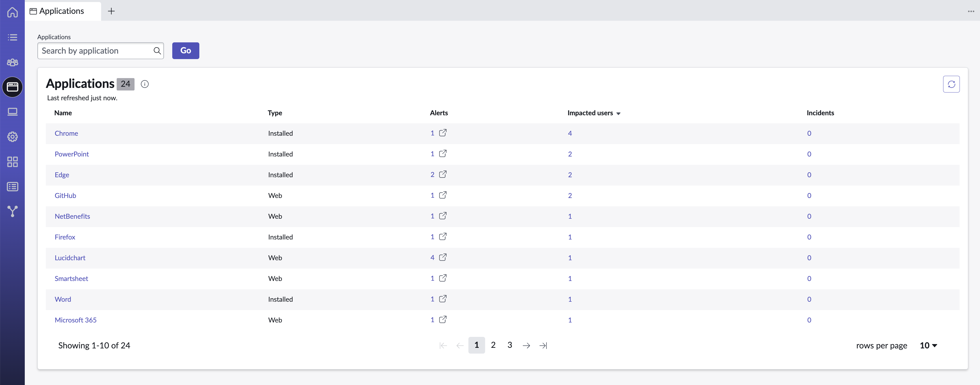Click the 'Last refreshed just now.' text

tap(82, 98)
